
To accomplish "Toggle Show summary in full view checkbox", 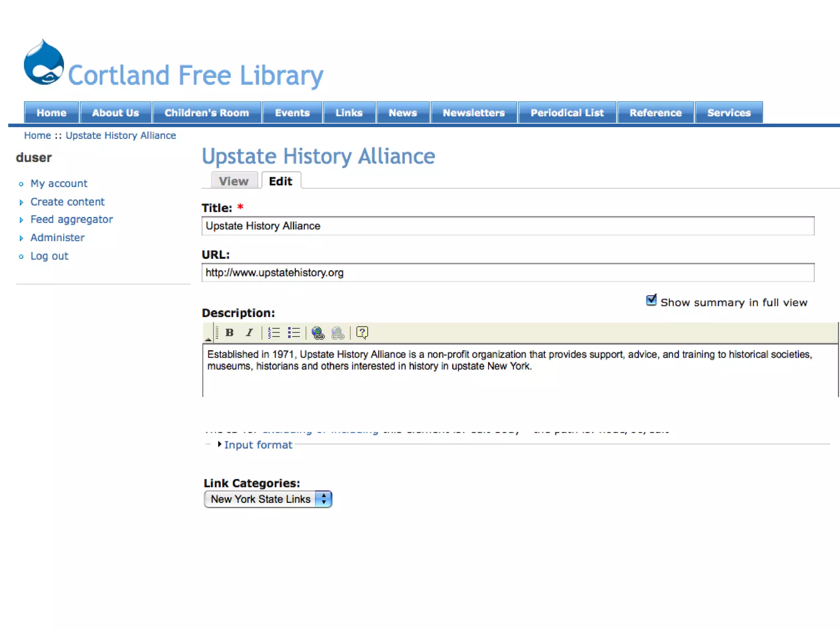I will (651, 301).
